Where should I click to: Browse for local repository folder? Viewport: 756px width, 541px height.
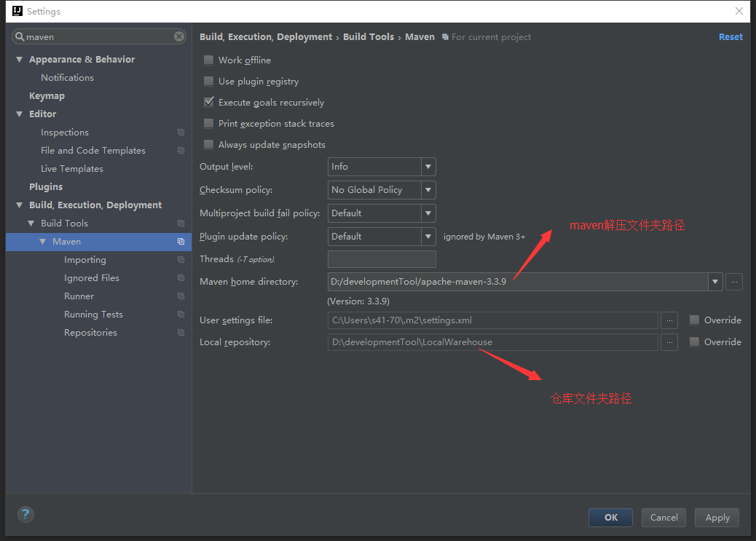[x=669, y=342]
